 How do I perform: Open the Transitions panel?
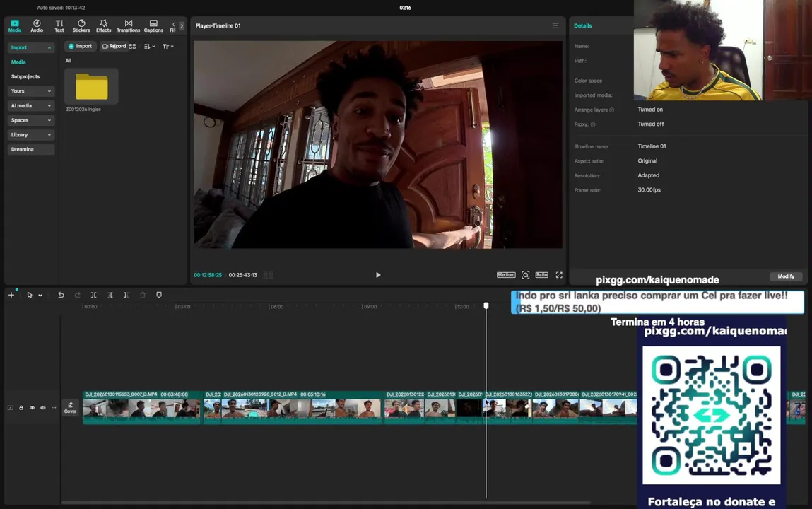129,26
